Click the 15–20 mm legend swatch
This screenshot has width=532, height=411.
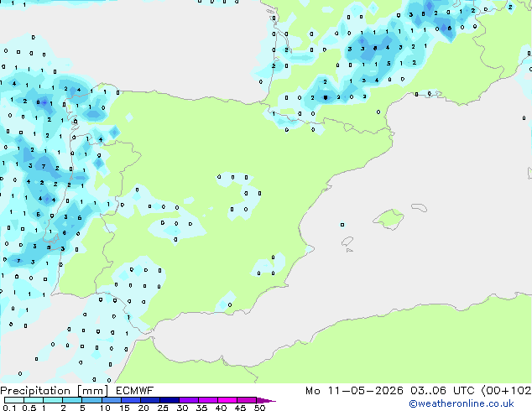coord(130,400)
